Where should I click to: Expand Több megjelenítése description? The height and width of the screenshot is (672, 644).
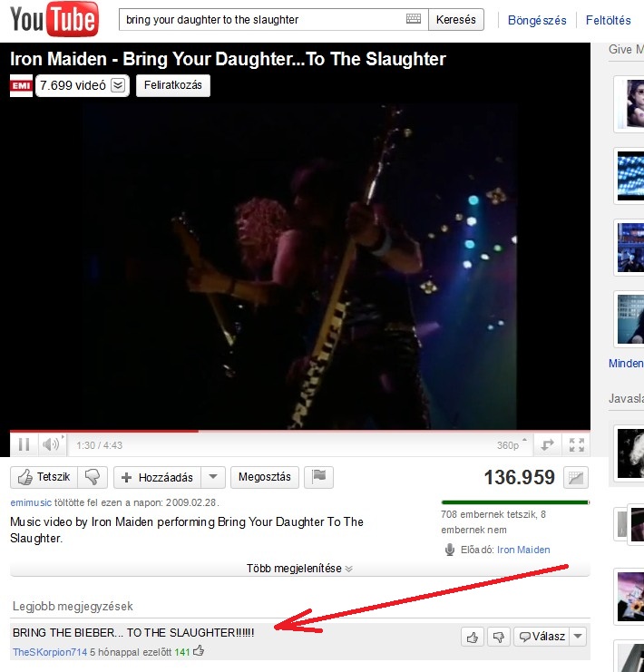click(299, 569)
